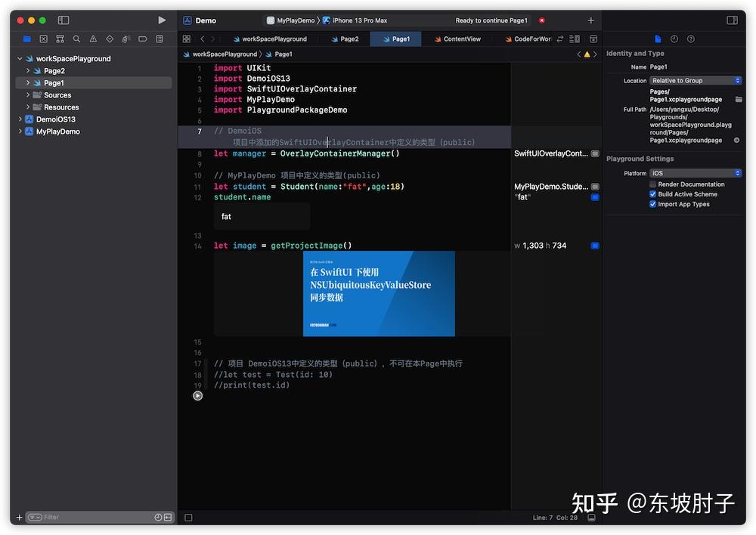Screen dimensions: 756x535
Task: Show the Quick Help inspector
Action: tap(691, 39)
